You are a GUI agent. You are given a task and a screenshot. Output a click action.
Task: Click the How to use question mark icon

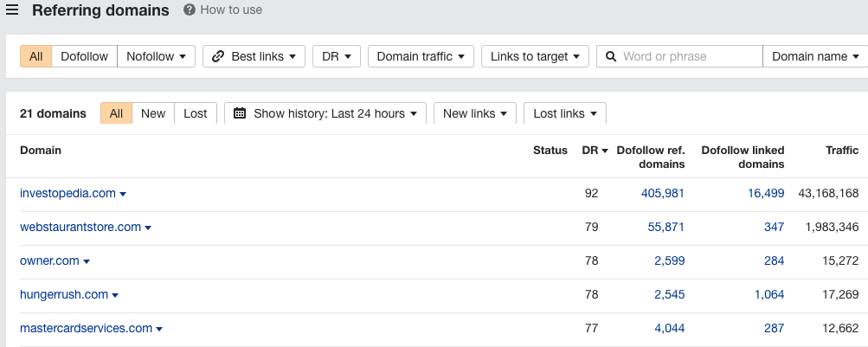190,10
